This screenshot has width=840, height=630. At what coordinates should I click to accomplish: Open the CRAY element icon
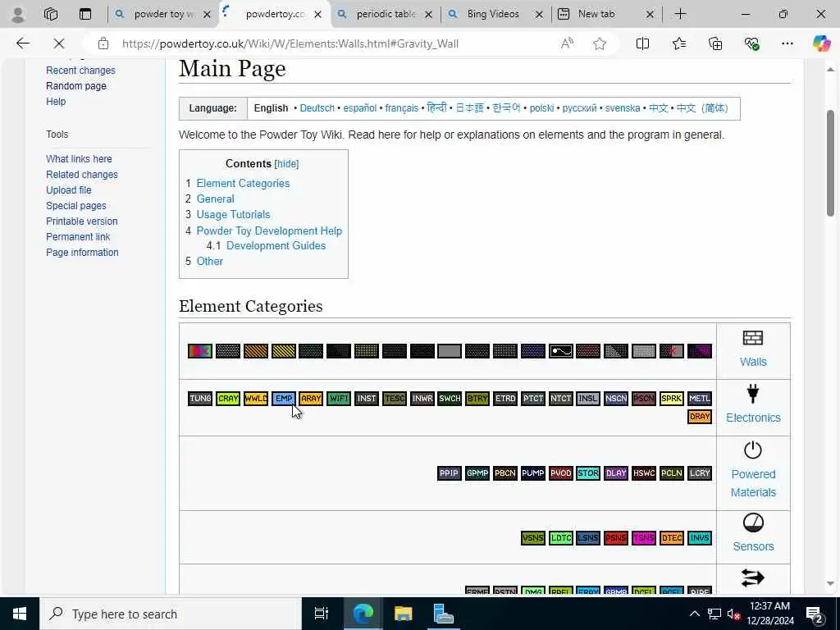[228, 399]
